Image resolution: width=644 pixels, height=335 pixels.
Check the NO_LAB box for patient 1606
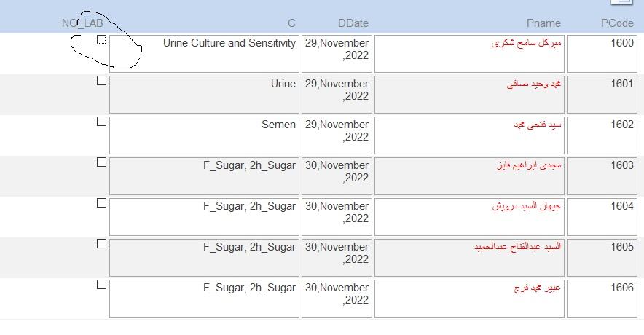tap(101, 285)
